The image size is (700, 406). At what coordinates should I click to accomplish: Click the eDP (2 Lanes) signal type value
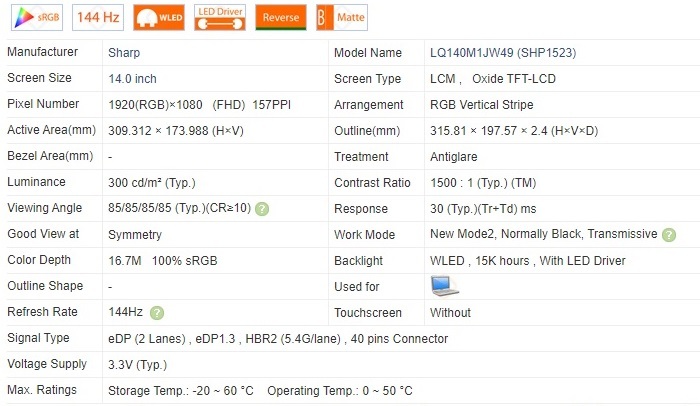146,339
